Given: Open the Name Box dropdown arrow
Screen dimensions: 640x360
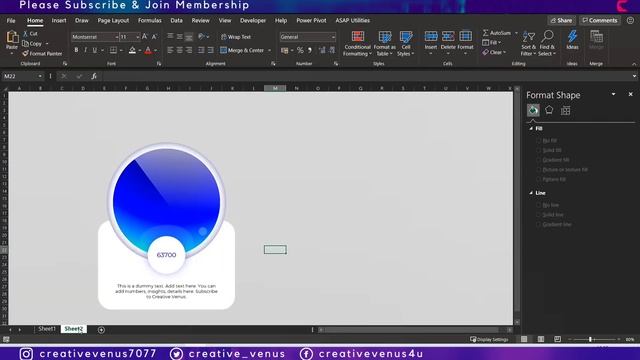Looking at the screenshot, I should pos(40,76).
